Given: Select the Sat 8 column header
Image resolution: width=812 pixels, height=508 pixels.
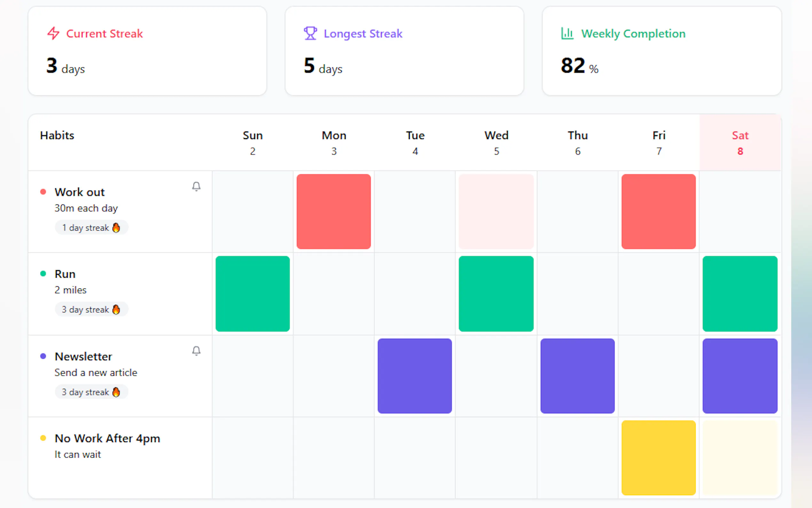Looking at the screenshot, I should [x=740, y=143].
